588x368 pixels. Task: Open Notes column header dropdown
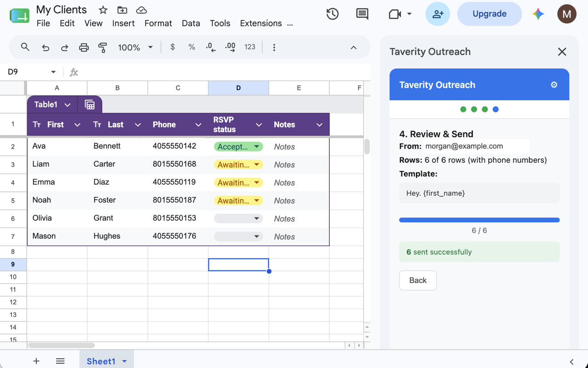click(x=319, y=125)
